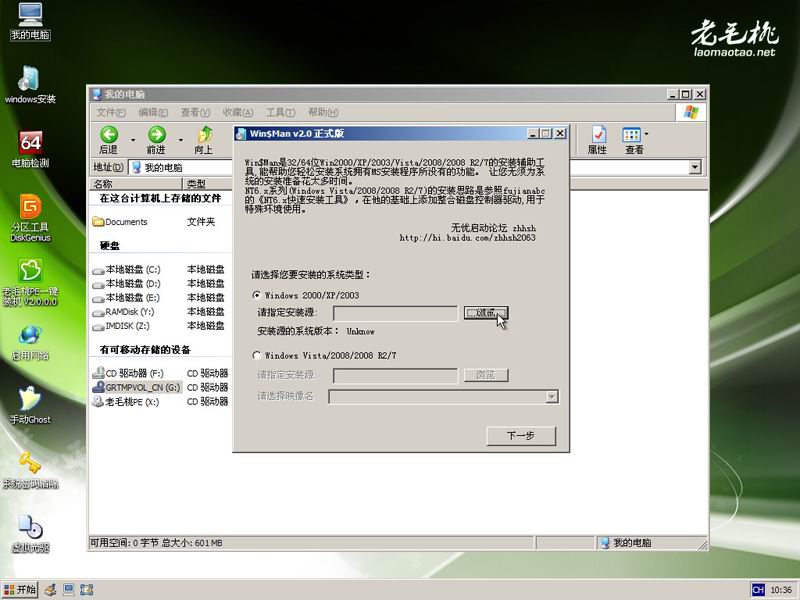This screenshot has width=800, height=600.
Task: Open the 文件(F) menu
Action: point(111,112)
